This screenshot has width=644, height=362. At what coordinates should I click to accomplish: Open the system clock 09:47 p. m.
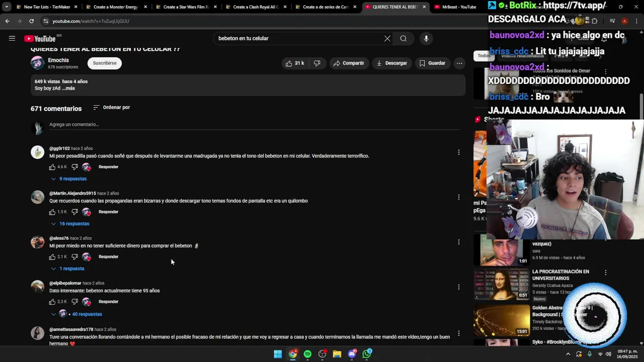[x=627, y=354]
